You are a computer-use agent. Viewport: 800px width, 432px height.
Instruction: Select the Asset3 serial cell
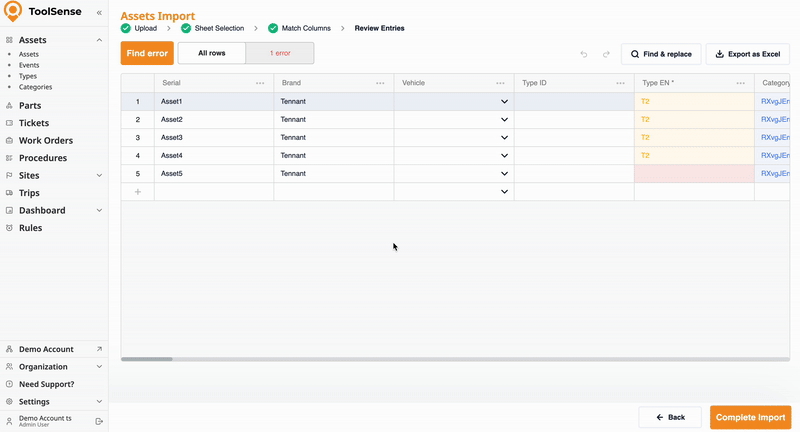(x=214, y=138)
